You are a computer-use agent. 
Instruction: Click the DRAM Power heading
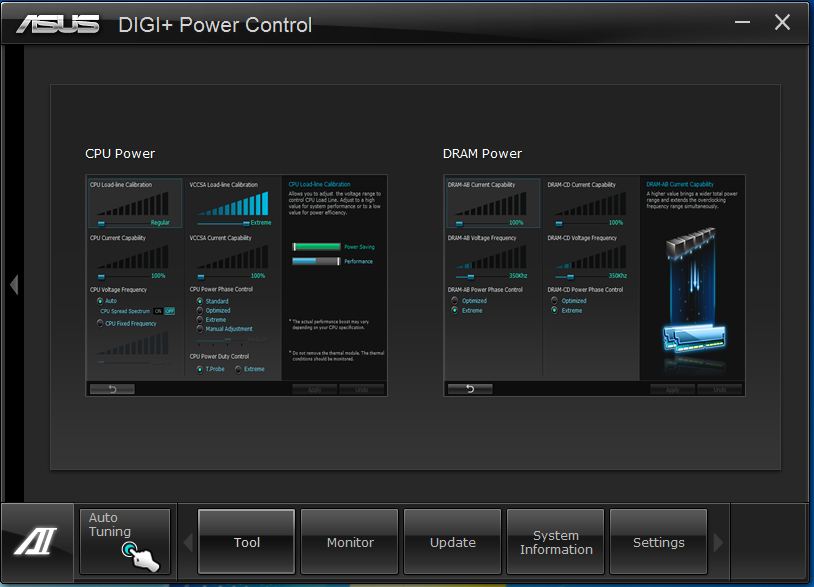point(482,154)
